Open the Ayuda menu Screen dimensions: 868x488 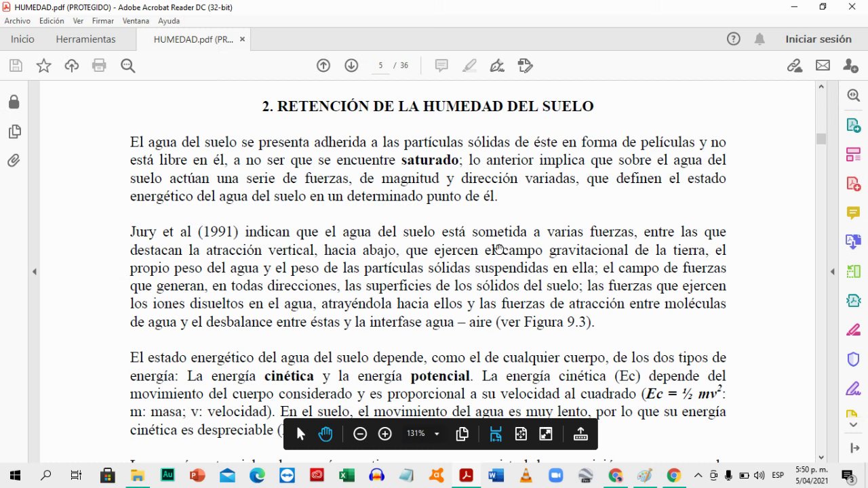[x=169, y=21]
